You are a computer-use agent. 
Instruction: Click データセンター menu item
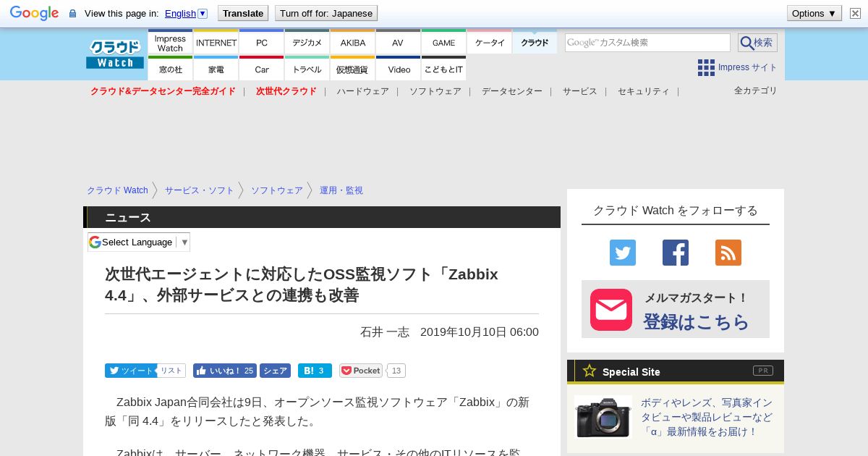click(511, 91)
